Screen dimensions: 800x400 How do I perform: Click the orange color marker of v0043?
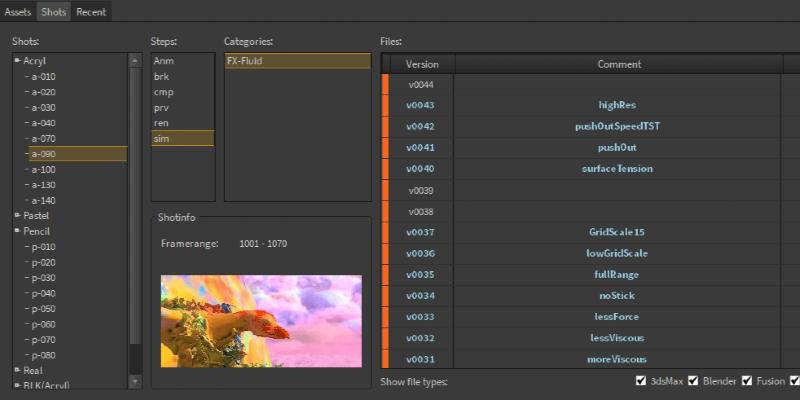tap(385, 105)
